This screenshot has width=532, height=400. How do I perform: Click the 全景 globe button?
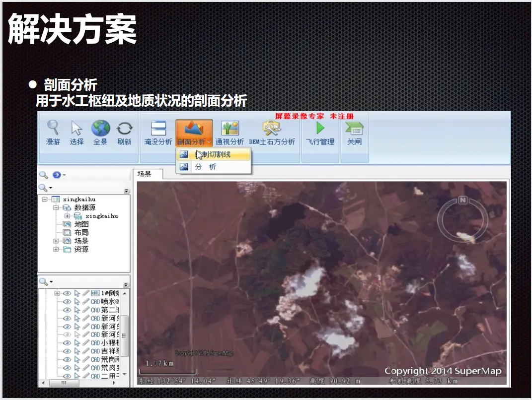point(100,133)
